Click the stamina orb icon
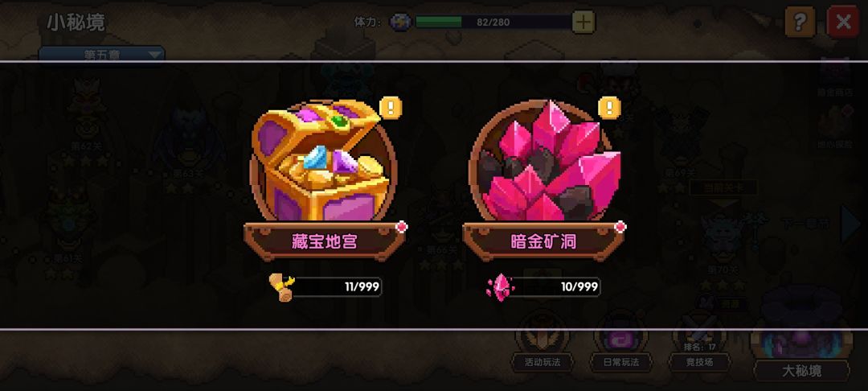Screen dimensions: 868x391 (x=400, y=23)
